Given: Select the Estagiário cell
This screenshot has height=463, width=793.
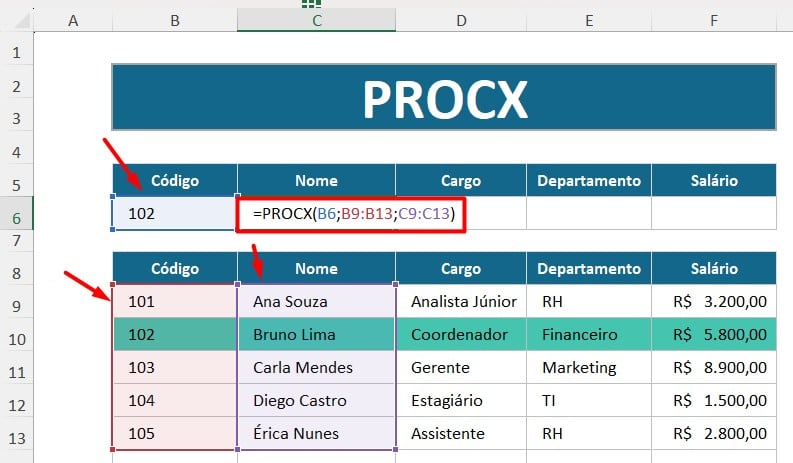Looking at the screenshot, I should pyautogui.click(x=461, y=400).
